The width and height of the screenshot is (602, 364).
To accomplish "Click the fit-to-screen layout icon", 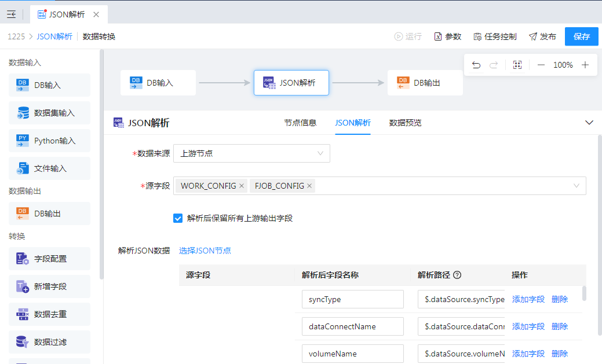I will click(x=517, y=65).
